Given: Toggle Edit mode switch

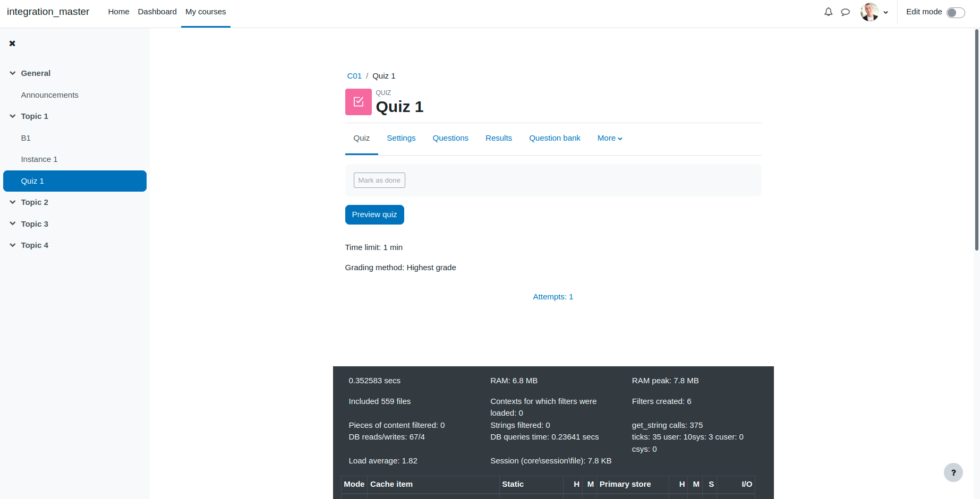Looking at the screenshot, I should [956, 12].
